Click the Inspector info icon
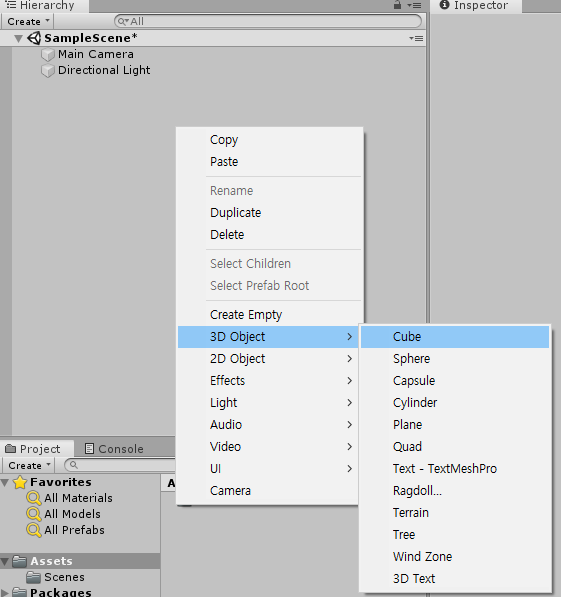 tap(444, 5)
